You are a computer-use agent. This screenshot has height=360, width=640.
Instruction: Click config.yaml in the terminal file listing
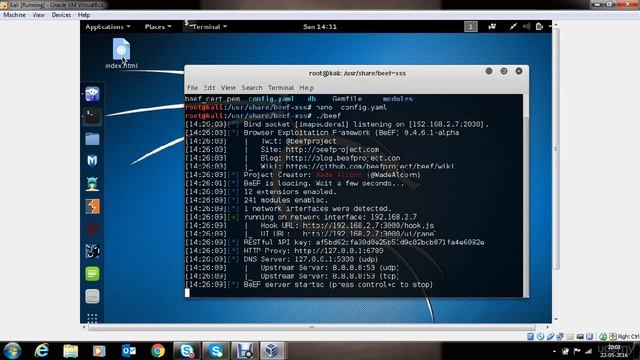pos(271,99)
